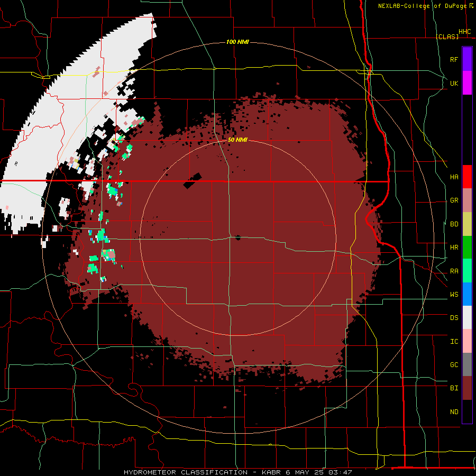Click the HR dark green legend swatch

pos(467,248)
